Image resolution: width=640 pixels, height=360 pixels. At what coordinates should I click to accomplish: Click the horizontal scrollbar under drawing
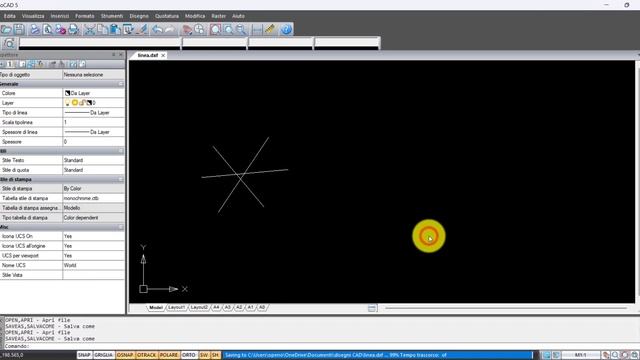tap(505, 308)
